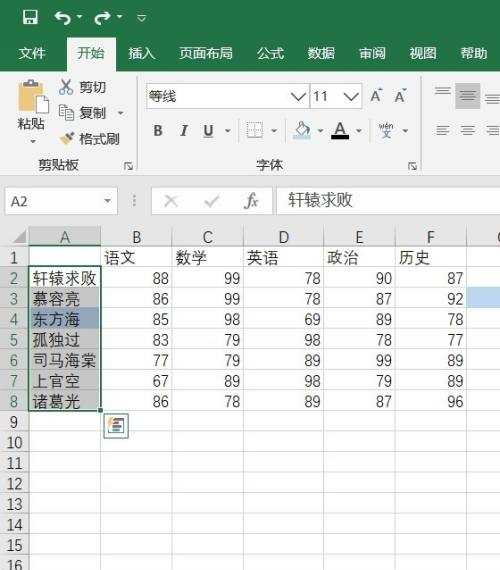The image size is (500, 570).
Task: Toggle italic formatting
Action: (x=184, y=131)
